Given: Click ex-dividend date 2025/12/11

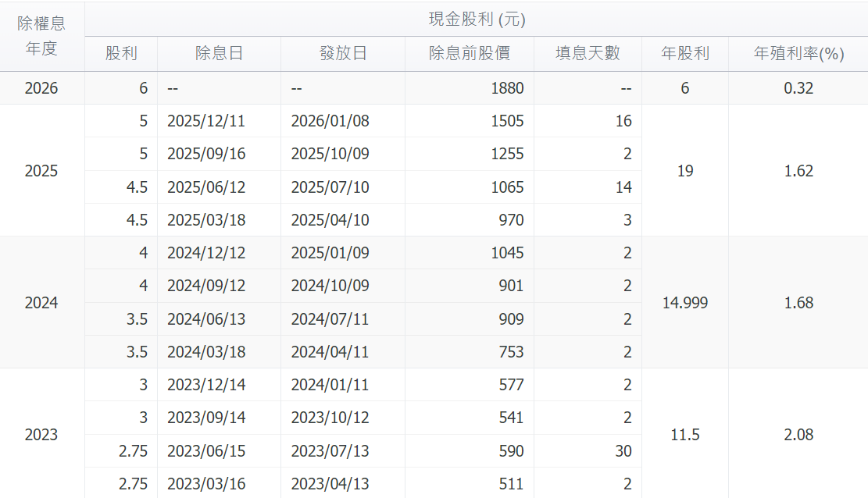Looking at the screenshot, I should [206, 121].
